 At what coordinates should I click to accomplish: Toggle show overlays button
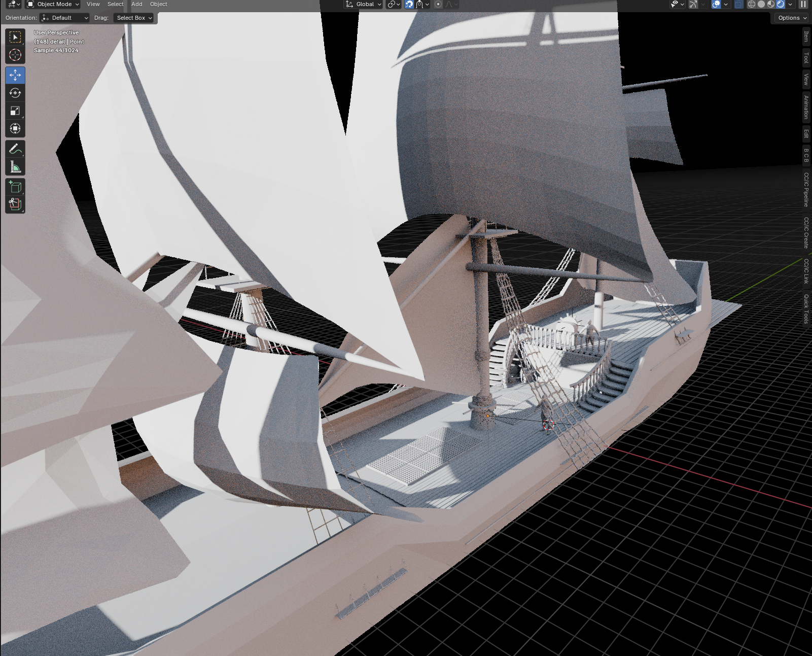pyautogui.click(x=716, y=5)
